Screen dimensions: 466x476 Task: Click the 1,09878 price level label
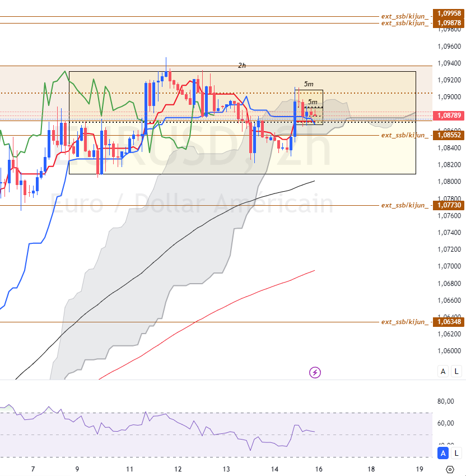point(449,23)
